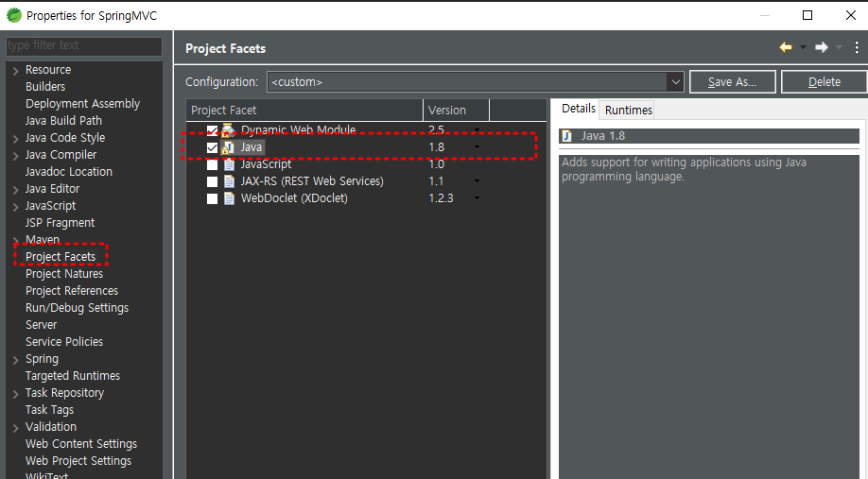
Task: Maximize the Properties for SpringMVC window
Action: click(807, 15)
